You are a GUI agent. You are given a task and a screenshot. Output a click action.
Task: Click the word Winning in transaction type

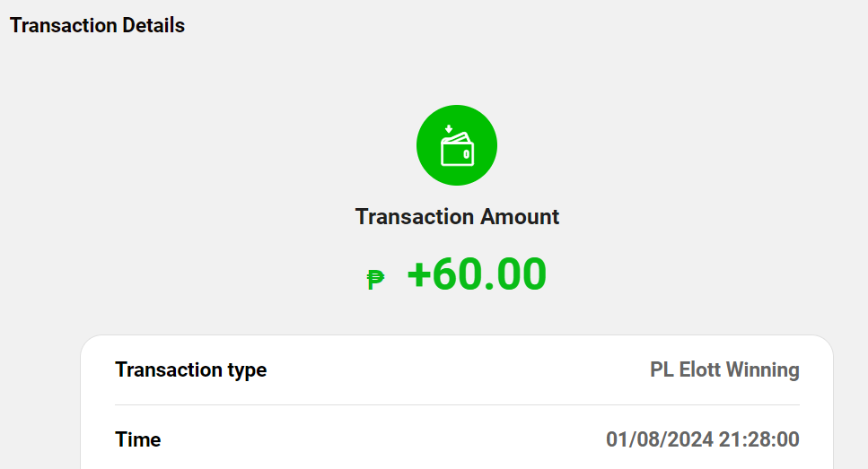click(x=762, y=369)
